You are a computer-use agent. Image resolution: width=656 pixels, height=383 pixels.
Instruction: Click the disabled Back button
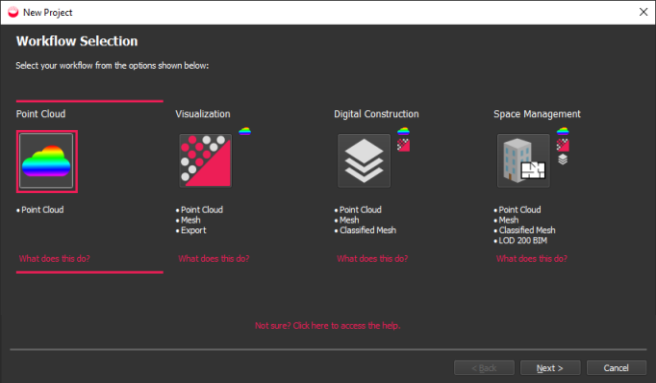(x=484, y=368)
